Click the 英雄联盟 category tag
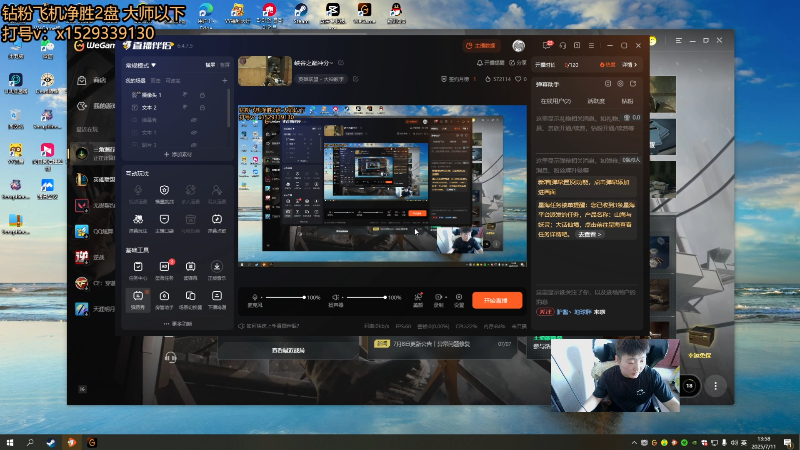Image resolution: width=800 pixels, height=450 pixels. point(321,79)
